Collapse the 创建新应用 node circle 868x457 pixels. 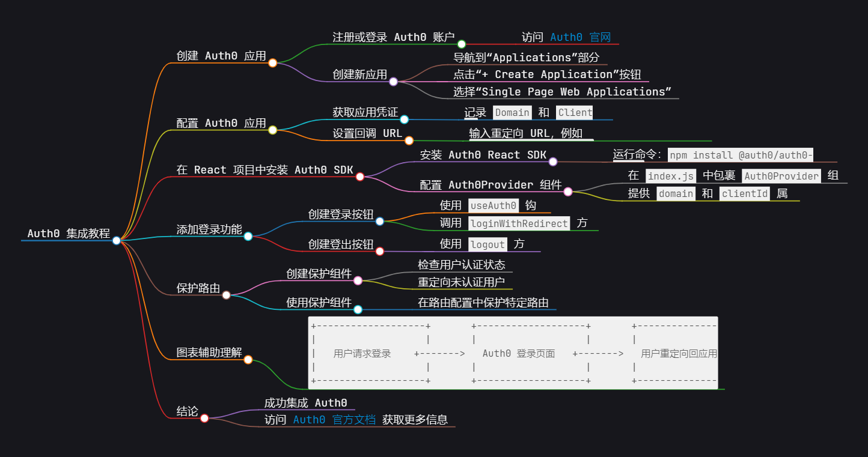[393, 82]
